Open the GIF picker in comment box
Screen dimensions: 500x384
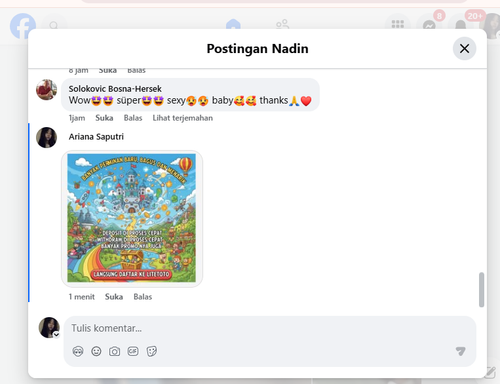click(x=133, y=351)
